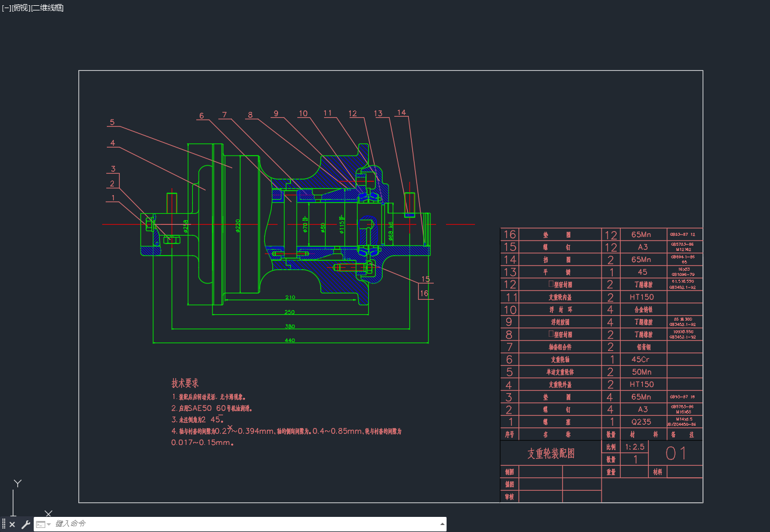Select the 380 dimension text

click(290, 326)
